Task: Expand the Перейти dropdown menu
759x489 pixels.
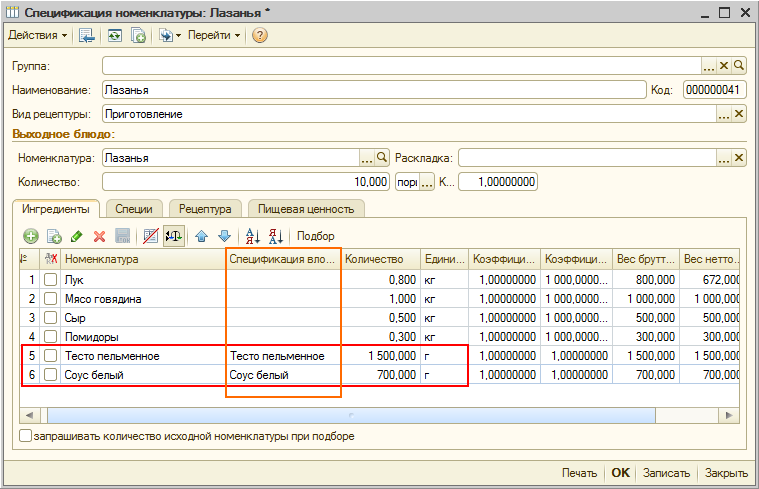Action: tap(214, 36)
